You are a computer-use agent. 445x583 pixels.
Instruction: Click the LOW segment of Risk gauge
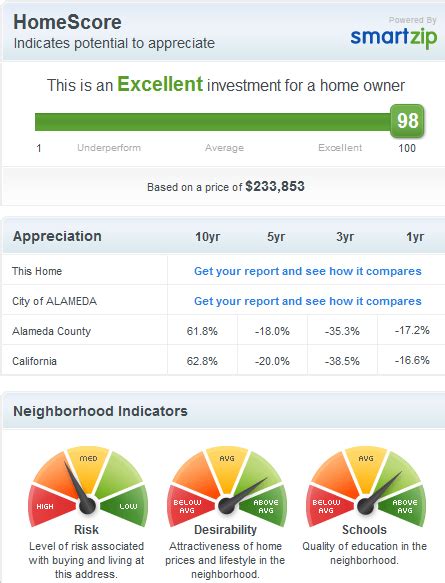tap(126, 506)
